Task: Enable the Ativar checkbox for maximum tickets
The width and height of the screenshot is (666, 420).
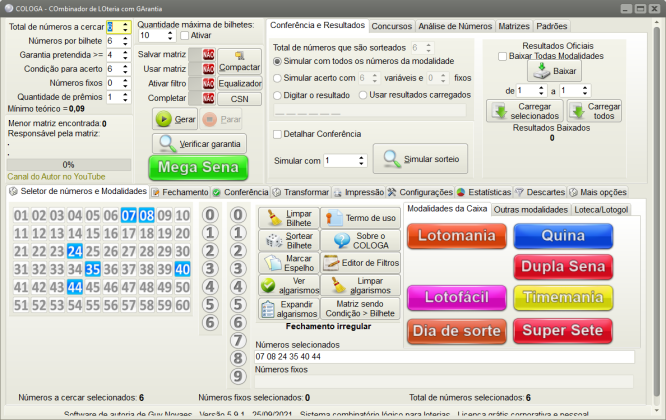Action: [185, 36]
